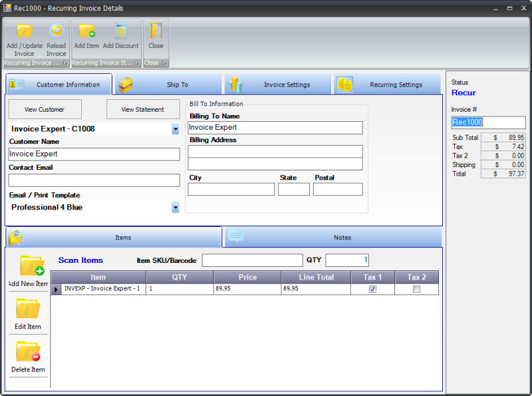Click the QTY column header in grid
The height and width of the screenshot is (396, 532).
point(180,277)
